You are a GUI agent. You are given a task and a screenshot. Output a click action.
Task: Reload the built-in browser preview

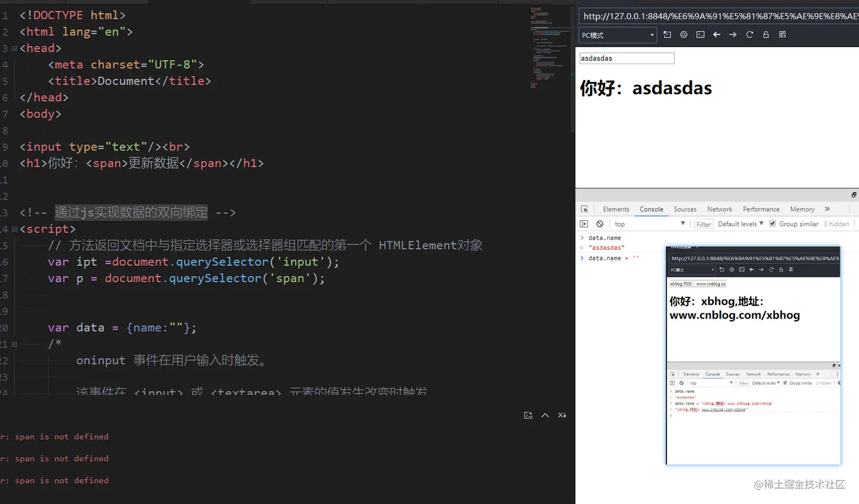click(749, 35)
